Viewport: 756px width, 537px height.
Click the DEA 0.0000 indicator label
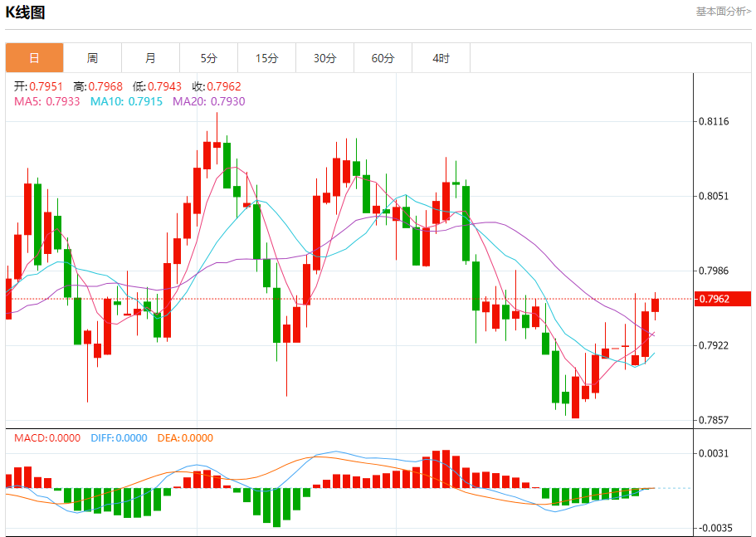[x=185, y=437]
